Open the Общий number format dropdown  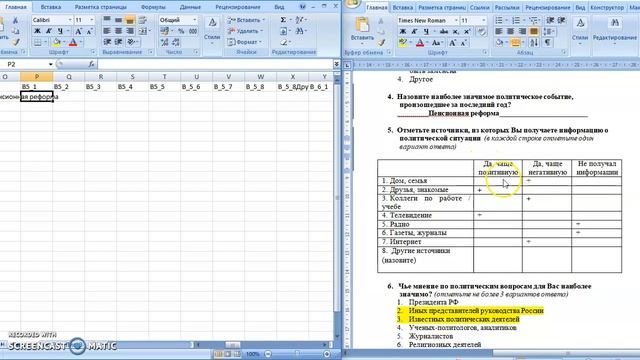pos(194,20)
